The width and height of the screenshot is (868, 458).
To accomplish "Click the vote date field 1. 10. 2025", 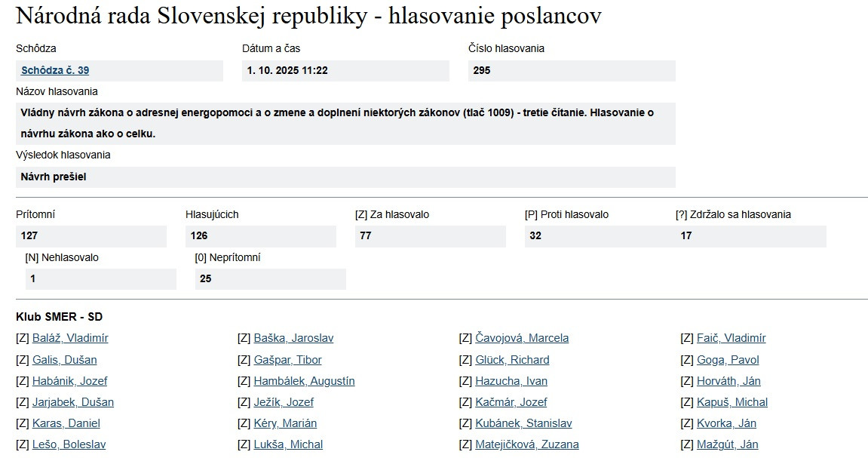I will click(x=287, y=71).
